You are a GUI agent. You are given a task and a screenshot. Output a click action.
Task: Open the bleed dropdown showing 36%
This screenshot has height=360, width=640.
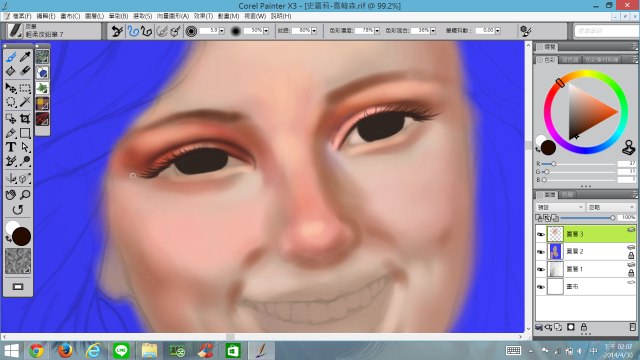[x=433, y=31]
